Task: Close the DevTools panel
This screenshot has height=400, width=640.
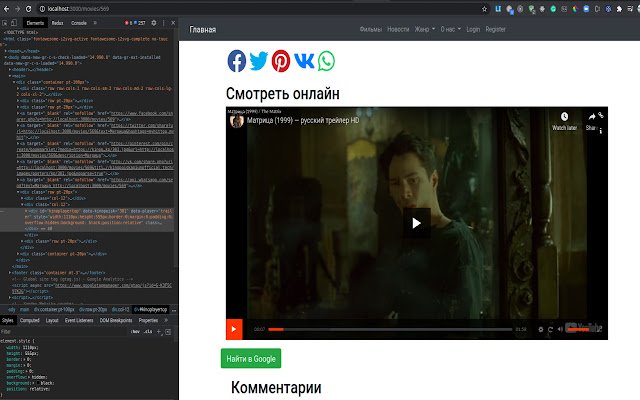Action: point(173,23)
